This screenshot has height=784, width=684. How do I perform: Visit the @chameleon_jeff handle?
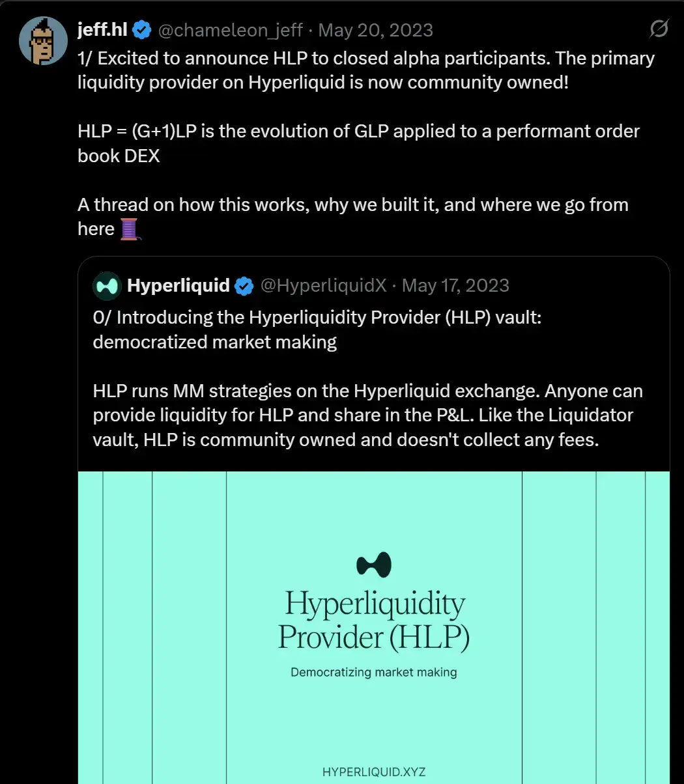pyautogui.click(x=230, y=30)
